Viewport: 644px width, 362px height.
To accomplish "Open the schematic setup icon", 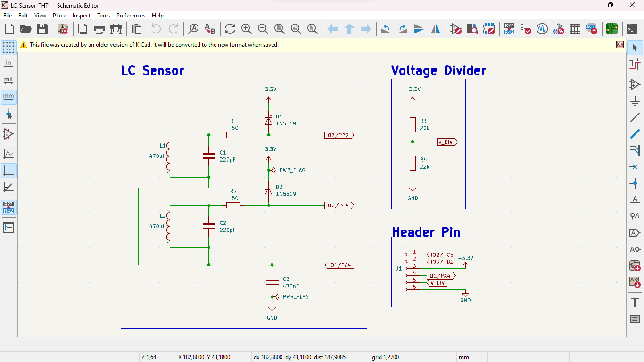I will click(63, 29).
